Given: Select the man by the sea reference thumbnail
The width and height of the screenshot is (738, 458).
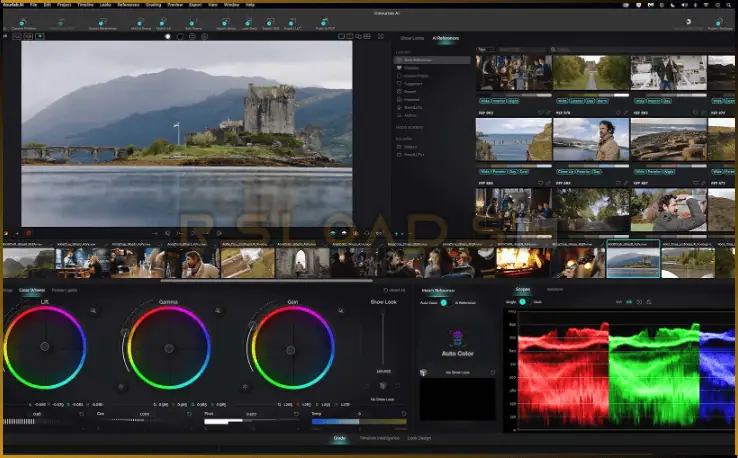Looking at the screenshot, I should (x=591, y=139).
